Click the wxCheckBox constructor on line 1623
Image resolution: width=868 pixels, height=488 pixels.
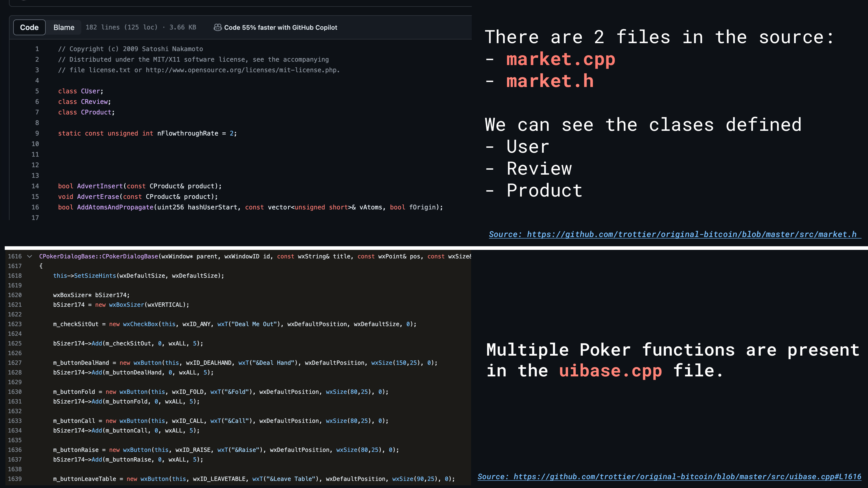[141, 324]
